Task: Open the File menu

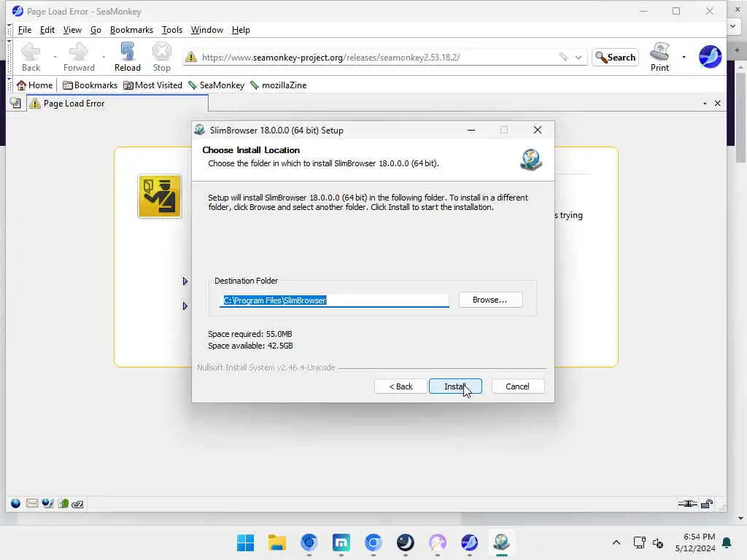Action: pos(25,29)
